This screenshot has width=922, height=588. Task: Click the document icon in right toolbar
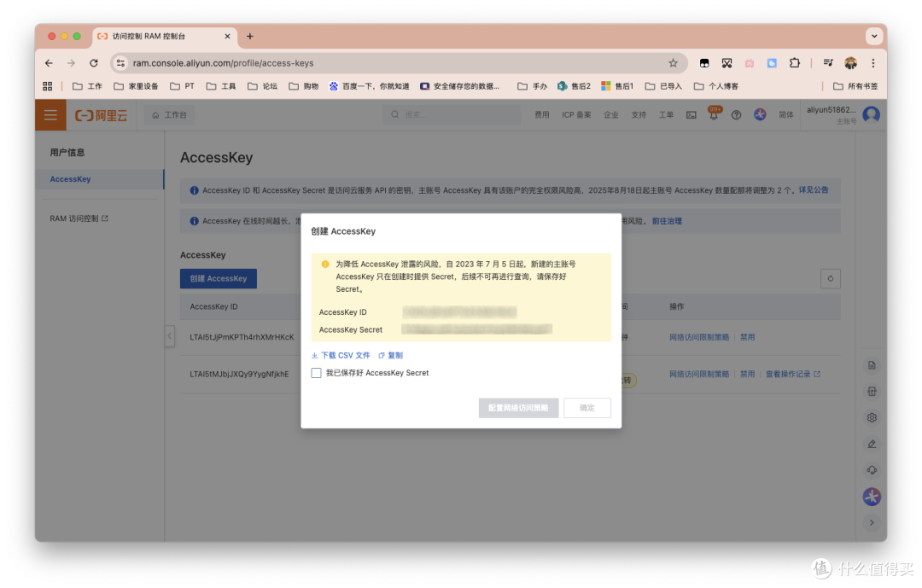coord(872,365)
